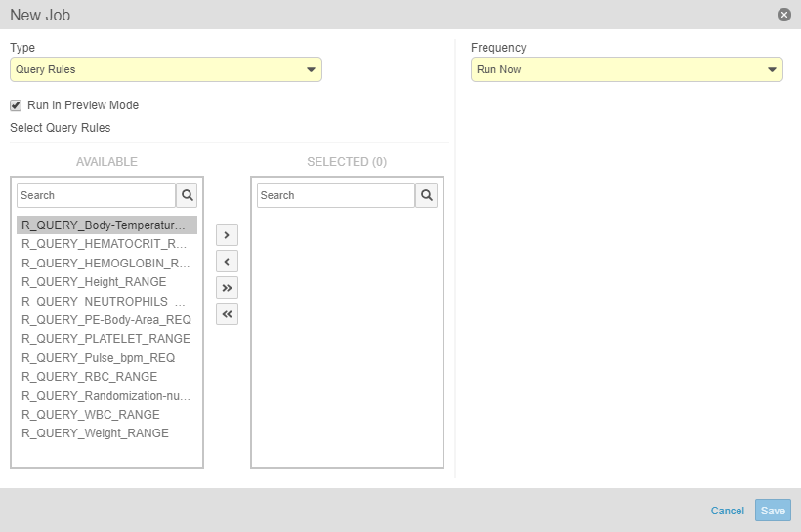Move selected rule right with single arrow
801x532 pixels.
coord(227,235)
